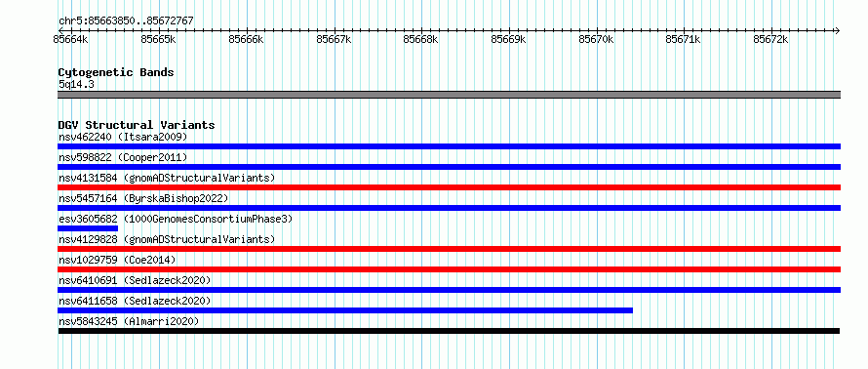Click the 85666k ruler tick label
This screenshot has width=868, height=369.
246,39
